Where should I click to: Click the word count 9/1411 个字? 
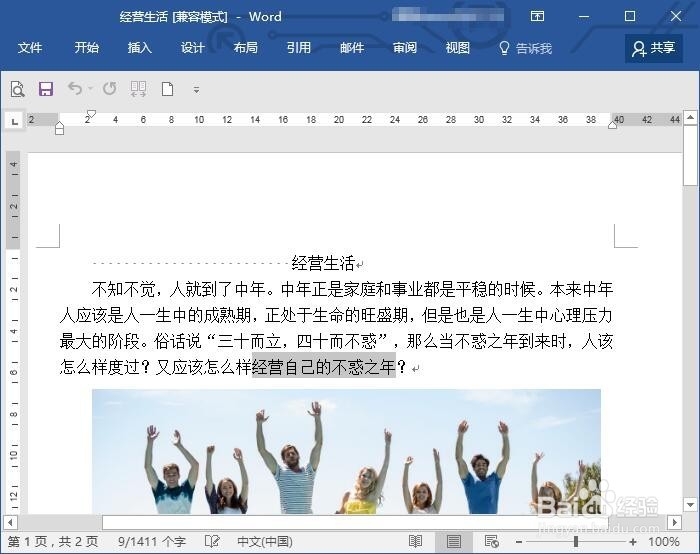(x=152, y=542)
